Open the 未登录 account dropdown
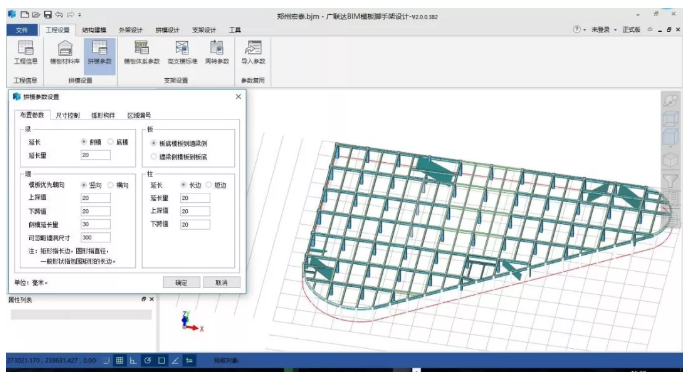This screenshot has height=377, width=689. pos(603,29)
